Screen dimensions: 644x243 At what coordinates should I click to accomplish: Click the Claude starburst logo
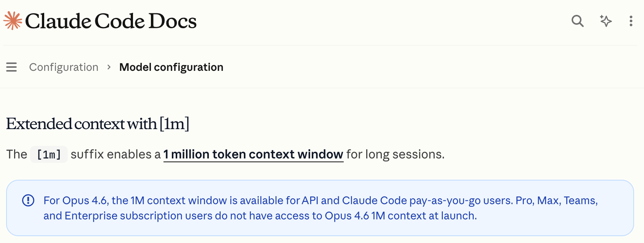[x=13, y=21]
